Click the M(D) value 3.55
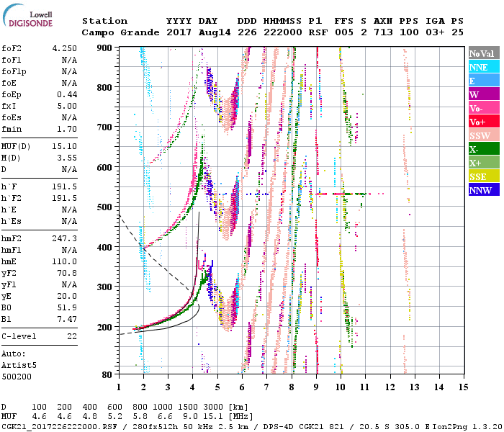504x432 pixels. click(67, 158)
